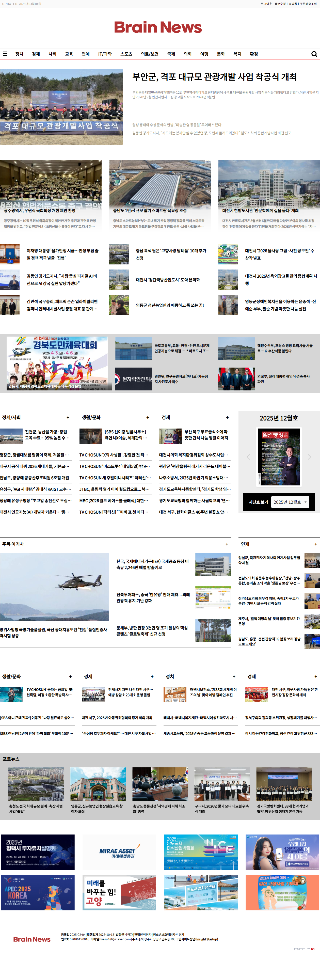Show previous magazine issue with left arrow
This screenshot has width=320, height=980.
(x=248, y=457)
